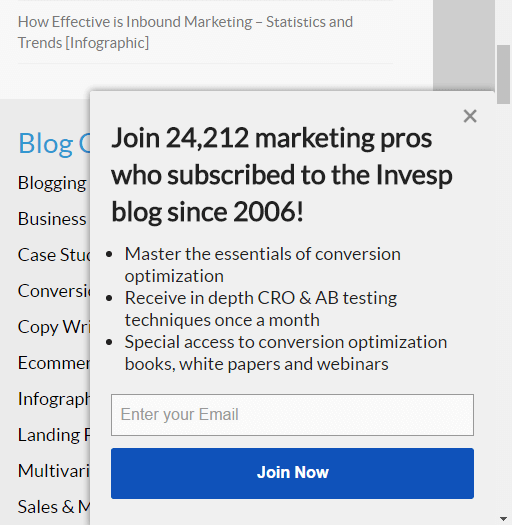
Task: Click the Master the essentials bullet text
Action: coord(263,265)
